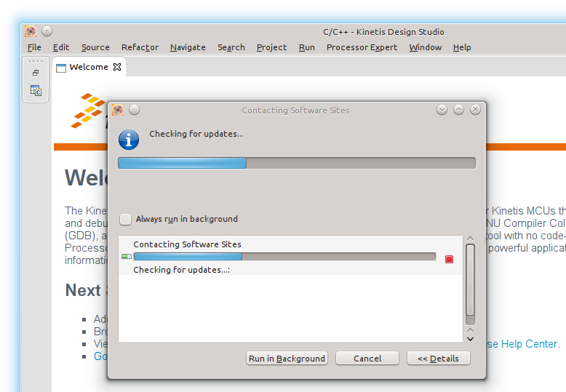Click the top Checking for updates progress bar
The image size is (566, 392).
pos(296,163)
